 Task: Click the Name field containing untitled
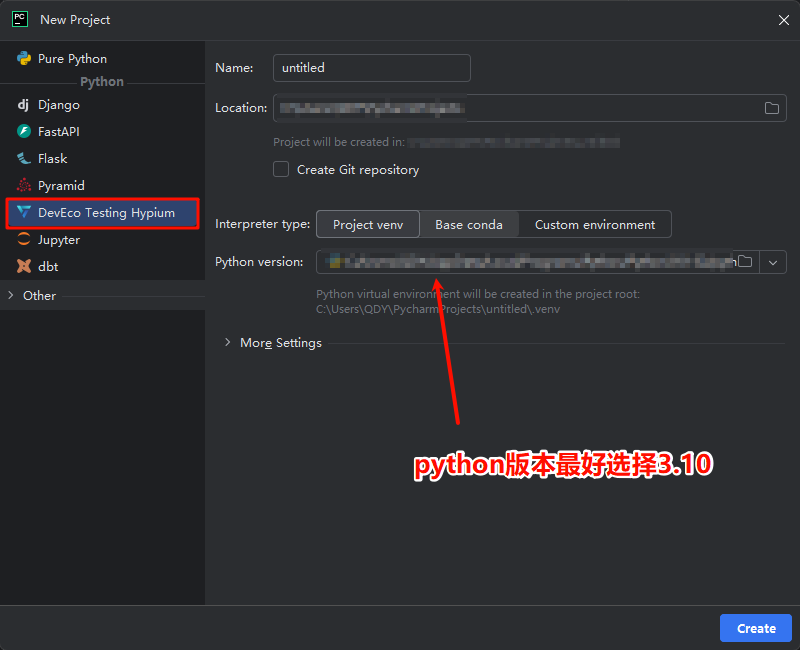pyautogui.click(x=371, y=68)
